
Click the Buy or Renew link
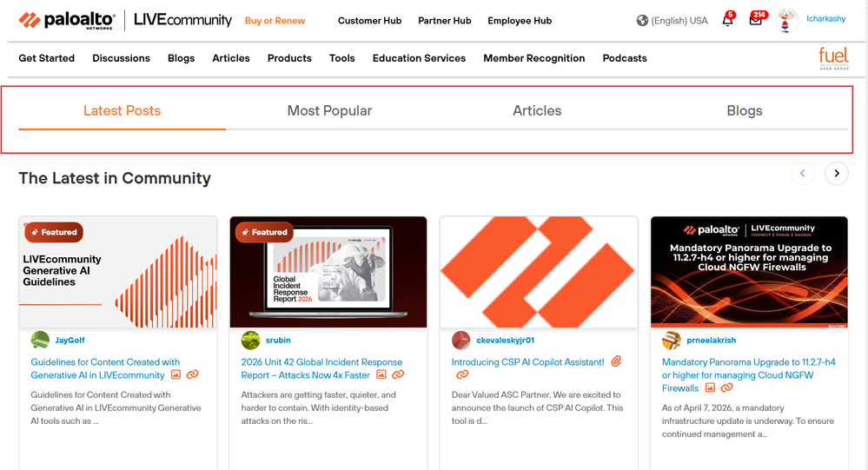tap(275, 21)
